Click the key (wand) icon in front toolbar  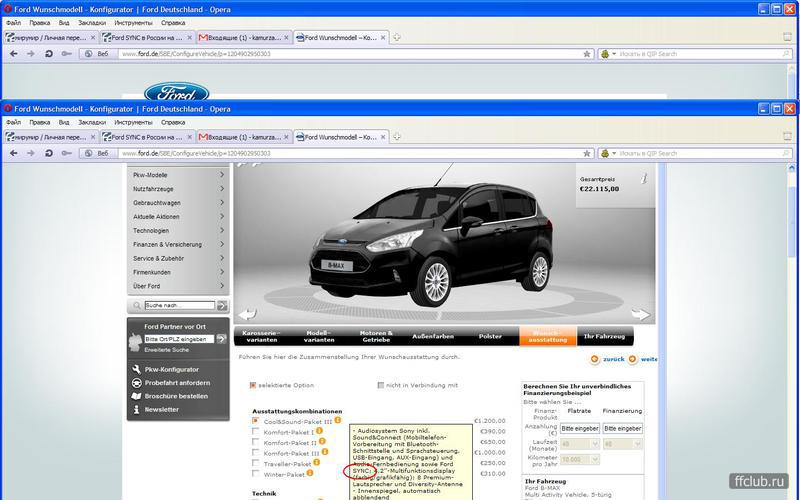point(66,153)
